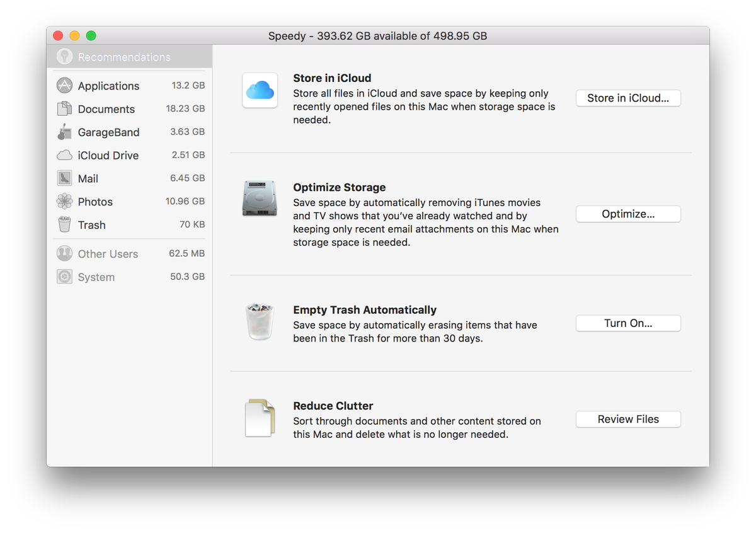
Task: Click the Store in iCloud… button
Action: [x=628, y=98]
